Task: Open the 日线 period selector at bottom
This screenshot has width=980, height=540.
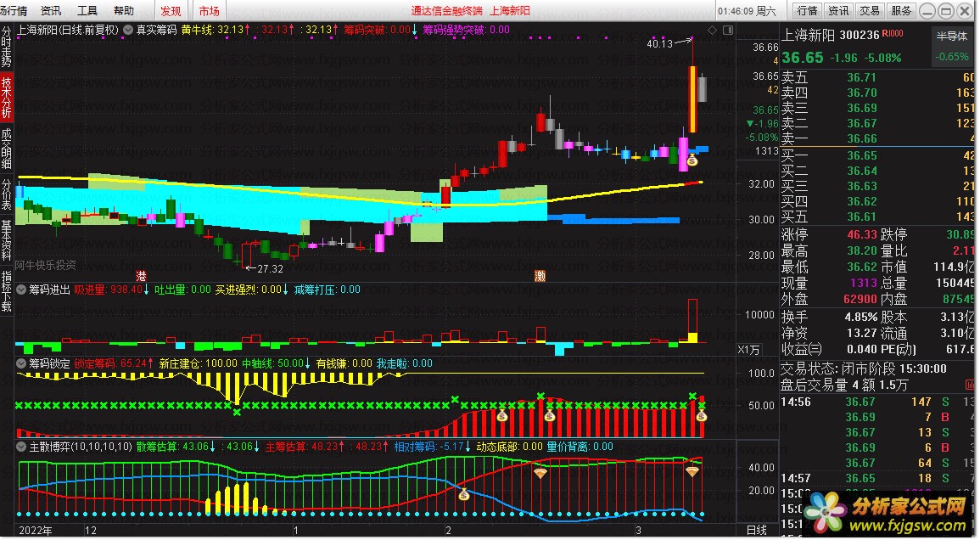Action: 757,530
